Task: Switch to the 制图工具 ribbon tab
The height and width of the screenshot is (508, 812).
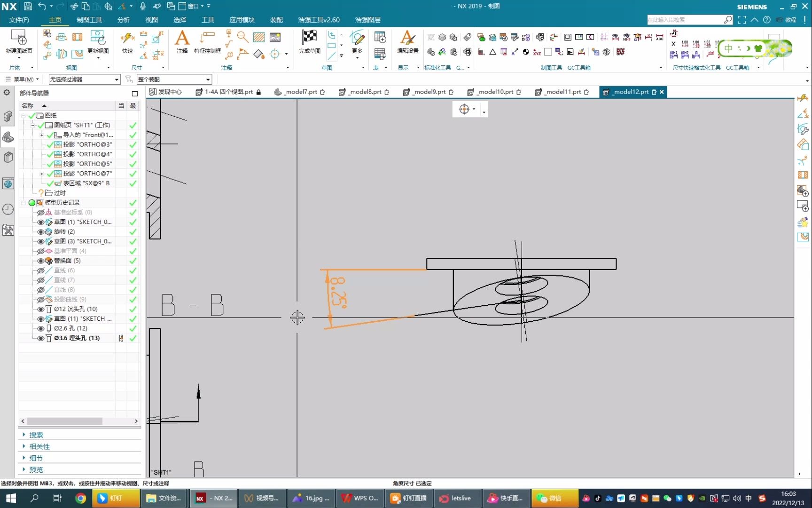Action: [x=89, y=20]
